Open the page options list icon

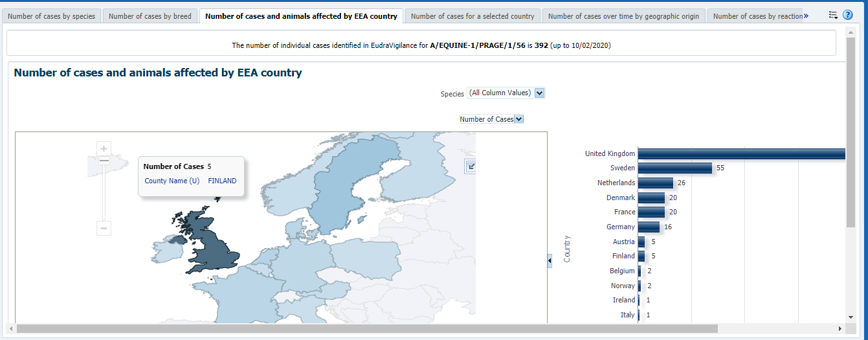coord(833,15)
